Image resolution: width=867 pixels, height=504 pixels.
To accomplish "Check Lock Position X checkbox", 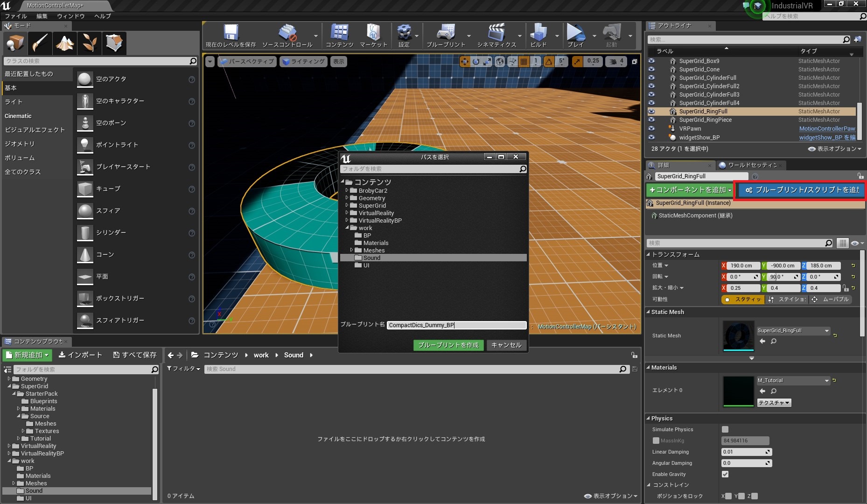I will pos(728,496).
